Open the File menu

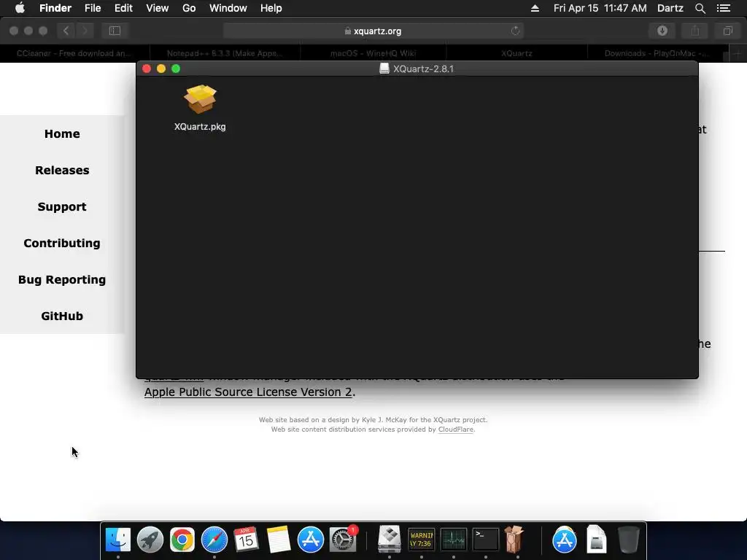point(93,8)
